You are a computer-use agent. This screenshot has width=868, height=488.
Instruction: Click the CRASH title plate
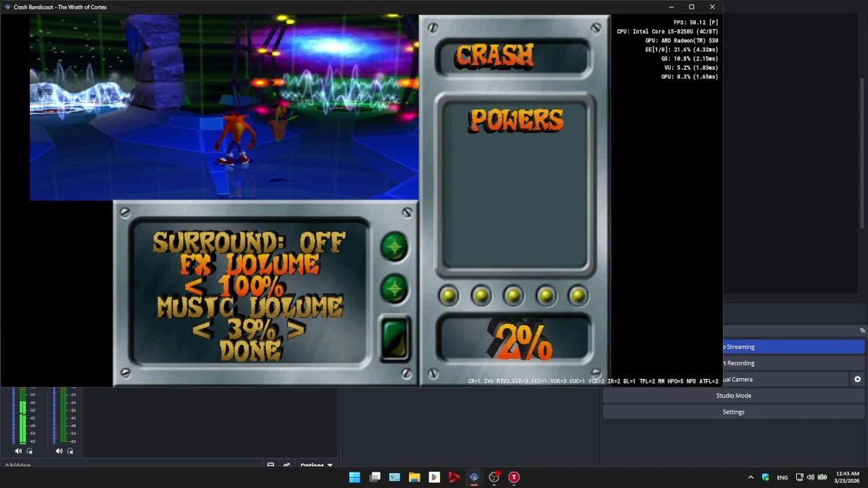tap(513, 57)
